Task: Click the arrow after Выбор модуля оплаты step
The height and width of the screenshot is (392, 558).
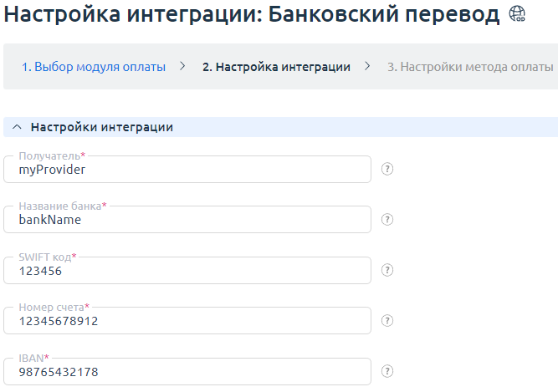Action: [183, 66]
